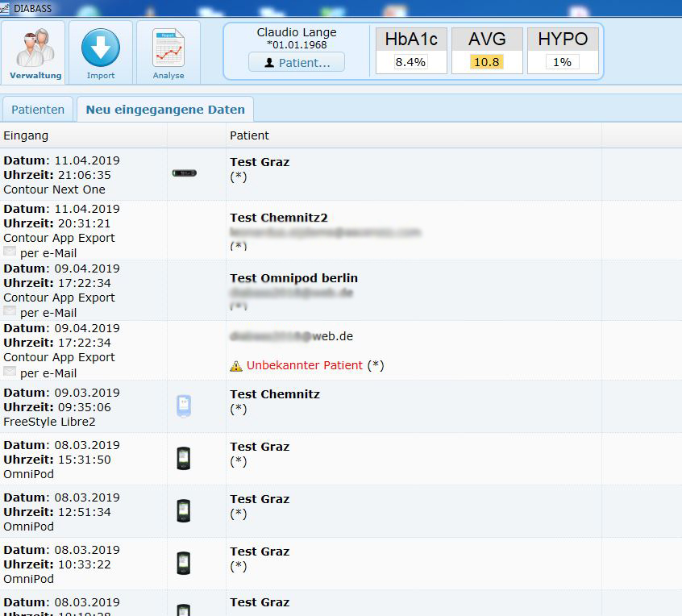This screenshot has height=616, width=682.
Task: Click envelope icon in the Unbekannter Patient entry
Action: (10, 372)
